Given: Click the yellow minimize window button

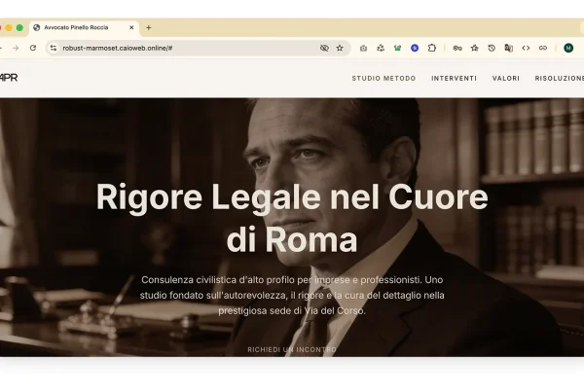Looking at the screenshot, I should click(9, 27).
